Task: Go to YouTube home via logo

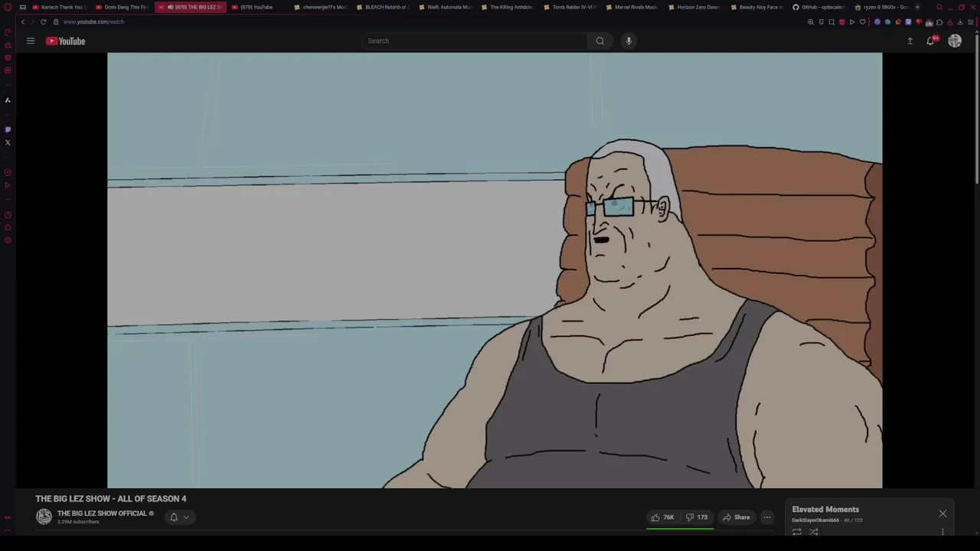Action: pyautogui.click(x=66, y=41)
